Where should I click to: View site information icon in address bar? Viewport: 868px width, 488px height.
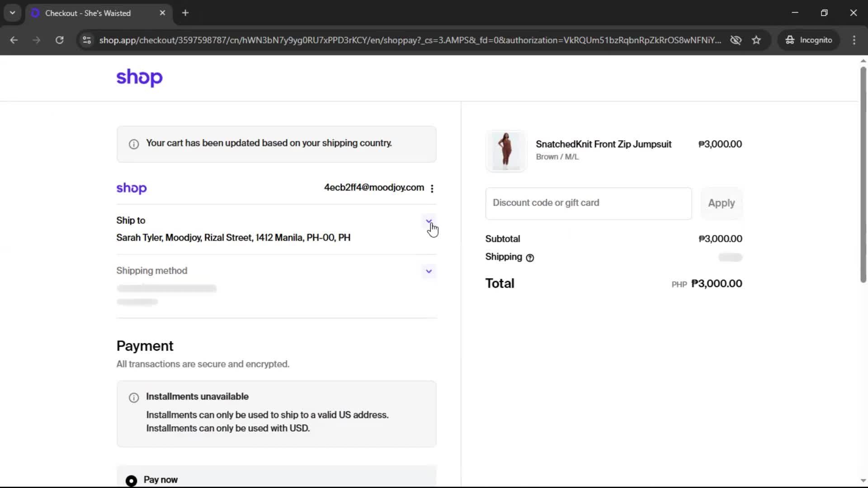click(87, 40)
